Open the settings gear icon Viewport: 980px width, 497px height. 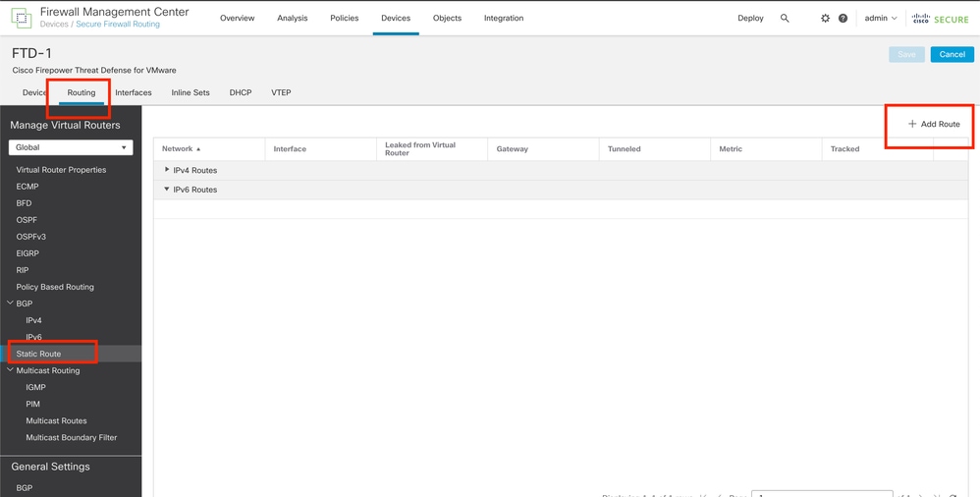tap(825, 18)
